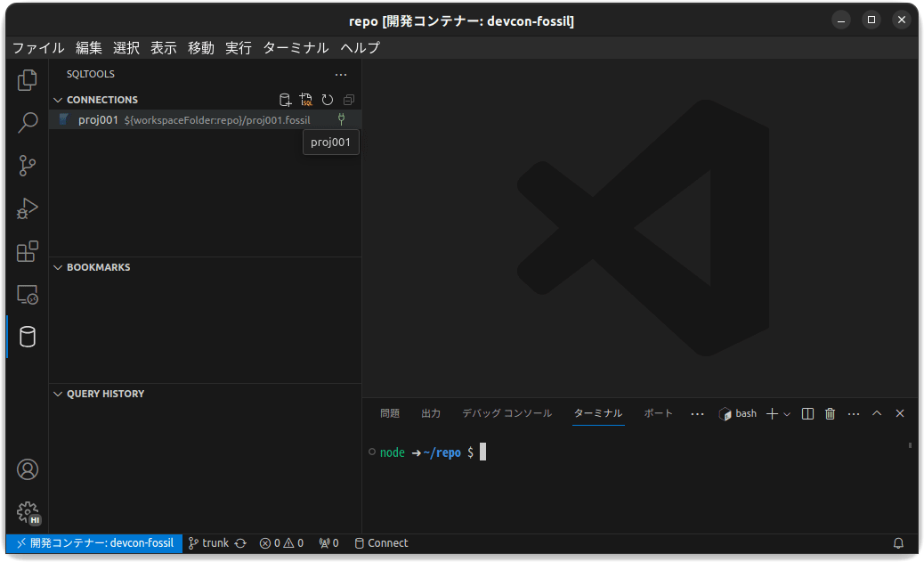Open the ヘルプ menu
This screenshot has height=562, width=924.
pos(360,48)
